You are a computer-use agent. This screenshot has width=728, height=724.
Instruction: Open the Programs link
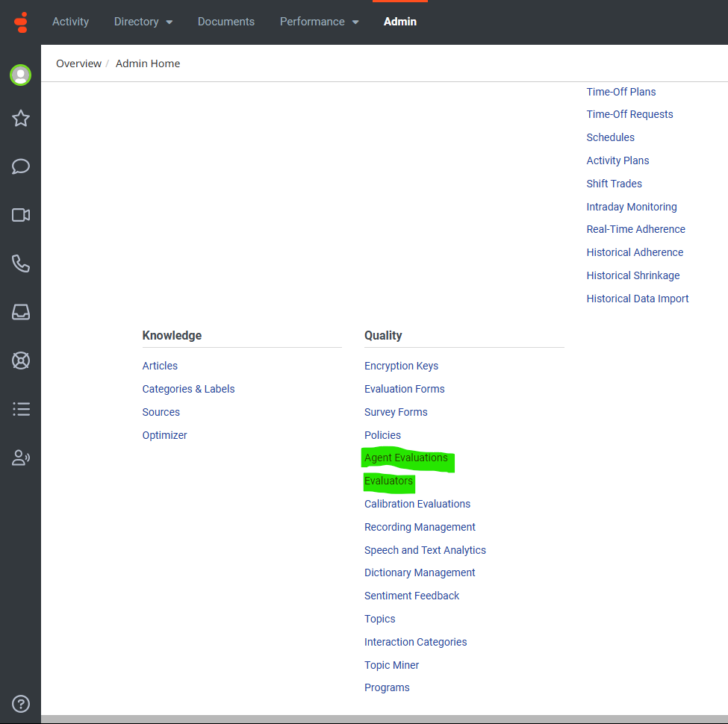tap(387, 688)
